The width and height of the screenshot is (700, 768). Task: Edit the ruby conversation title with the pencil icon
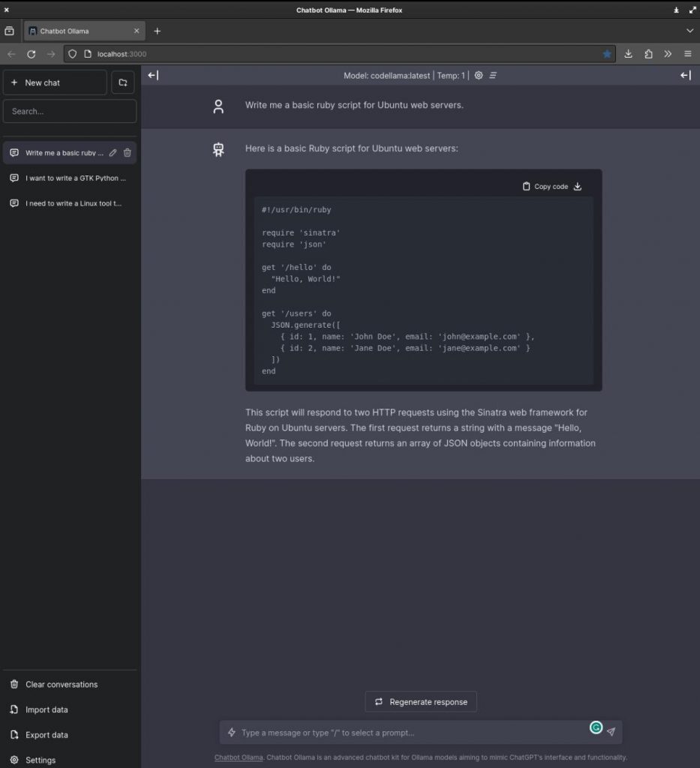(113, 153)
